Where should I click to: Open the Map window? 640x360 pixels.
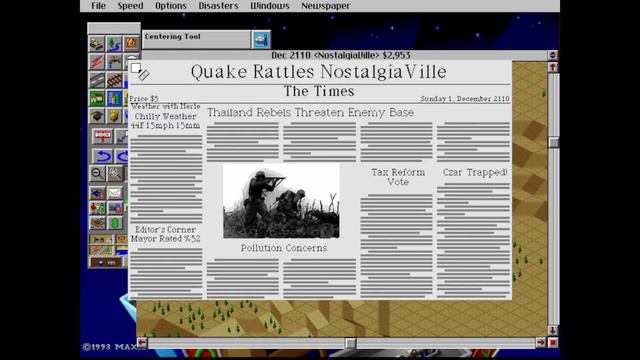coord(97,193)
